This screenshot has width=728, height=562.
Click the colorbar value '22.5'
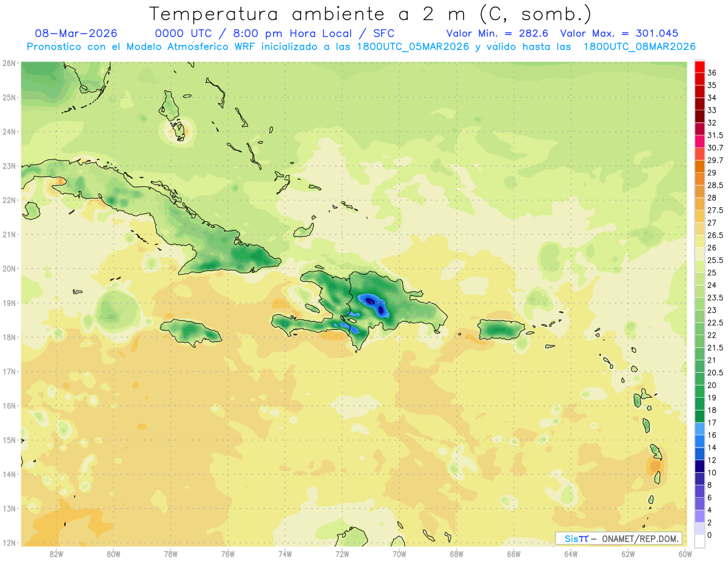tap(715, 322)
